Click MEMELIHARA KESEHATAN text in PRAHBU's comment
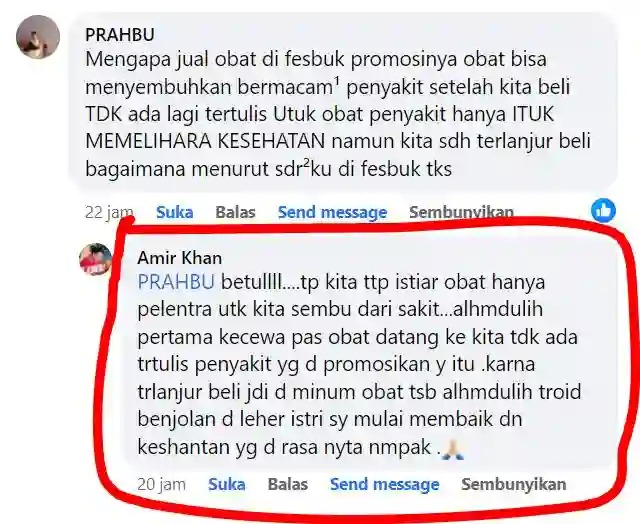 click(205, 141)
